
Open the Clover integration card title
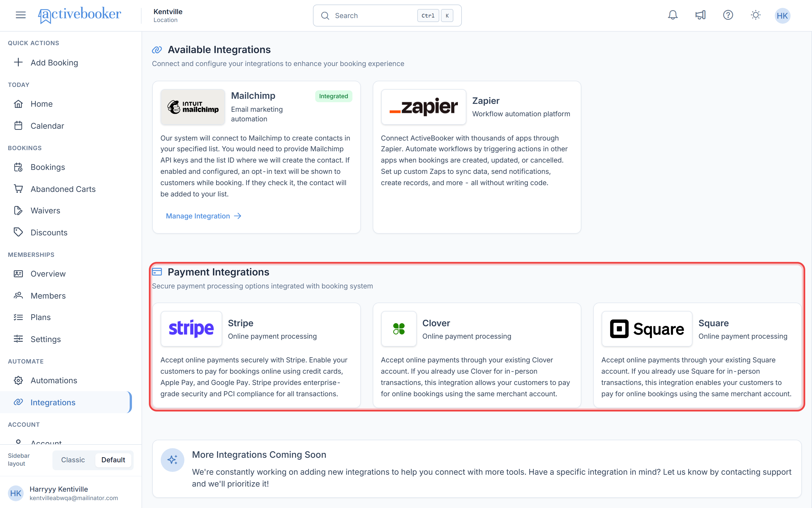click(436, 323)
